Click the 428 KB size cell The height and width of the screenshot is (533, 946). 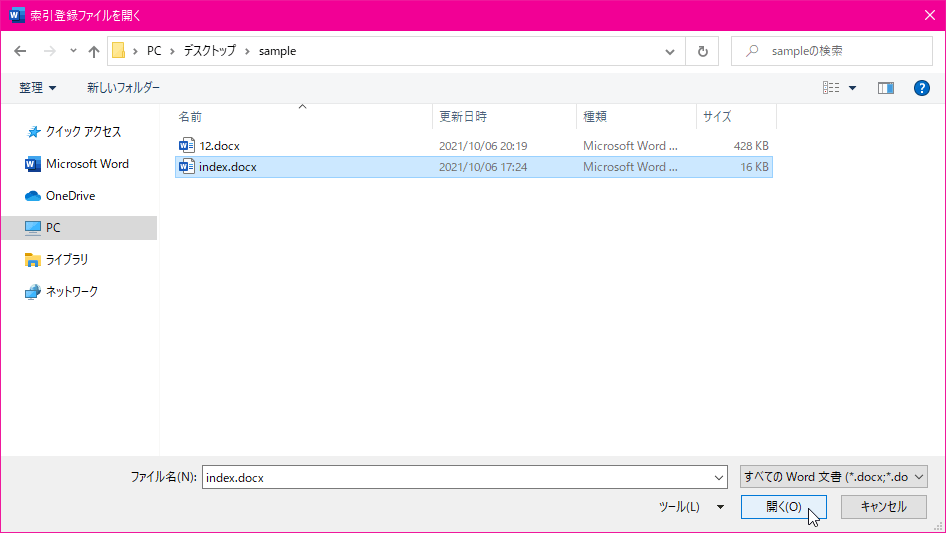coord(751,146)
